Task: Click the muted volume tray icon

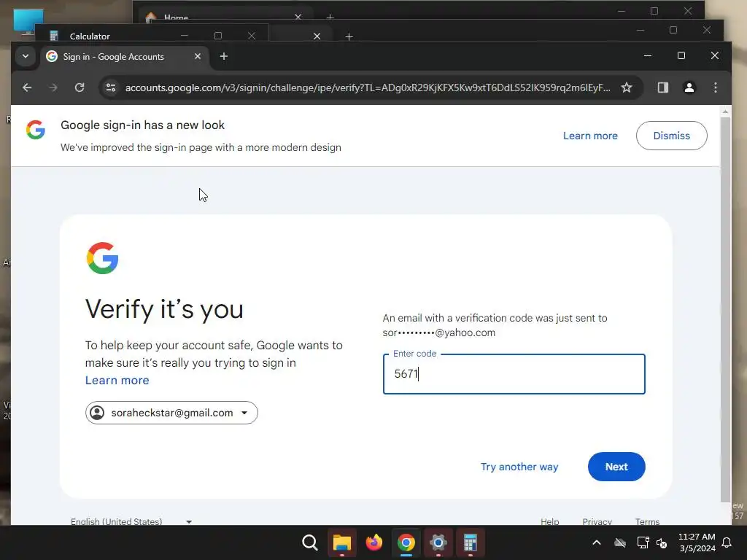Action: (662, 542)
